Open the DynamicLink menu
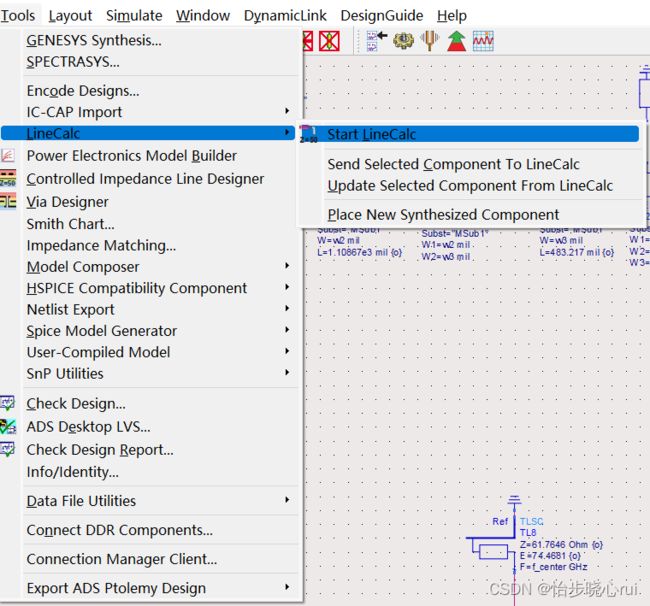 pos(285,16)
